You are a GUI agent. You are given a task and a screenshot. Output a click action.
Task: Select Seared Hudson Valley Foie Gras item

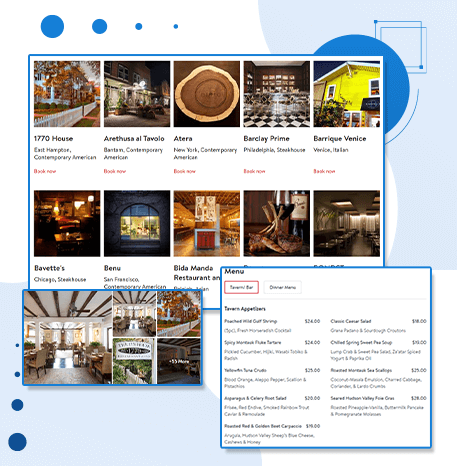point(362,398)
